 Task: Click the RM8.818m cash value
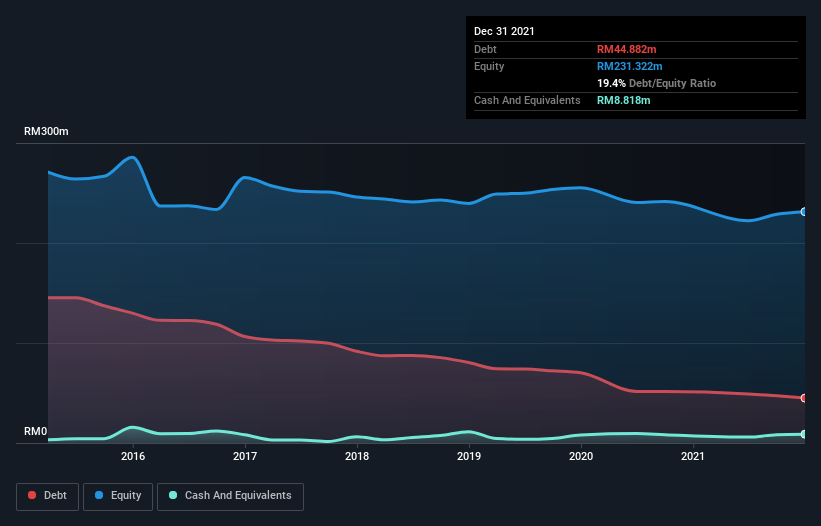[624, 100]
